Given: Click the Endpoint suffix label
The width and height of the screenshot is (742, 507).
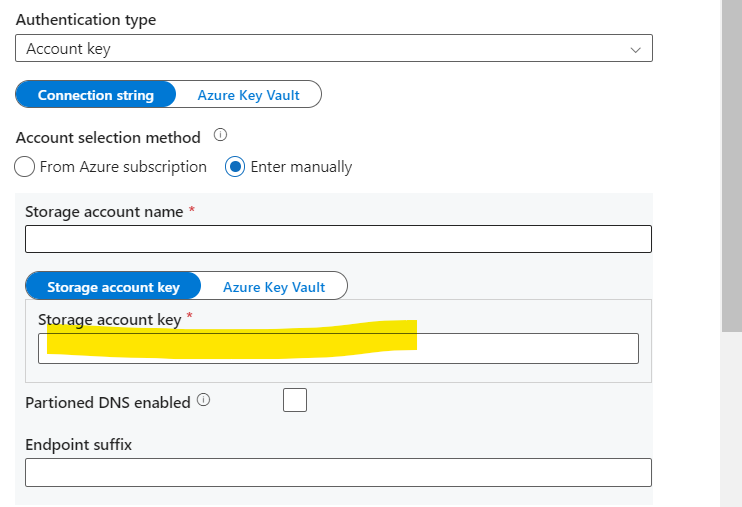Looking at the screenshot, I should tap(79, 445).
